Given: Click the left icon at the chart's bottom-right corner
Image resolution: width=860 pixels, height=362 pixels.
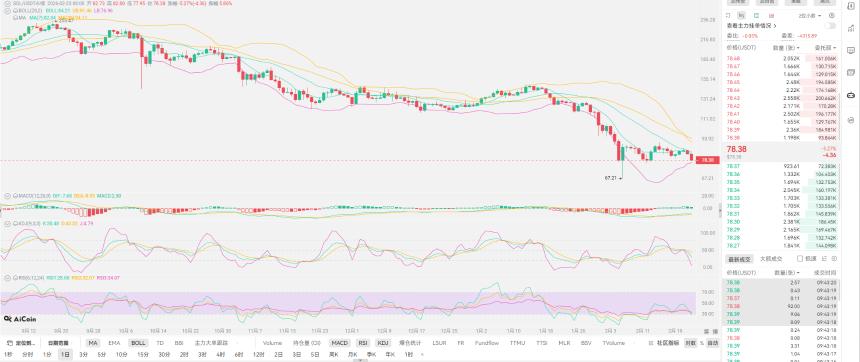Looking at the screenshot, I should coord(707,331).
